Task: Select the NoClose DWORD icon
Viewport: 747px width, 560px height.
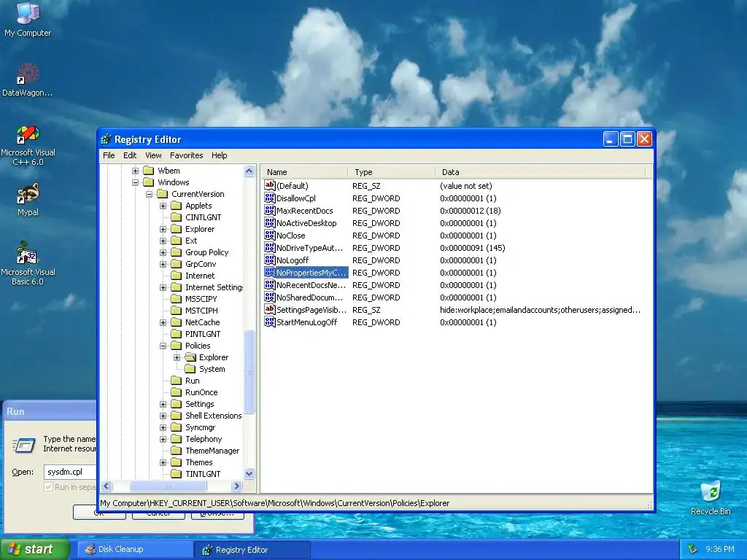Action: (270, 236)
